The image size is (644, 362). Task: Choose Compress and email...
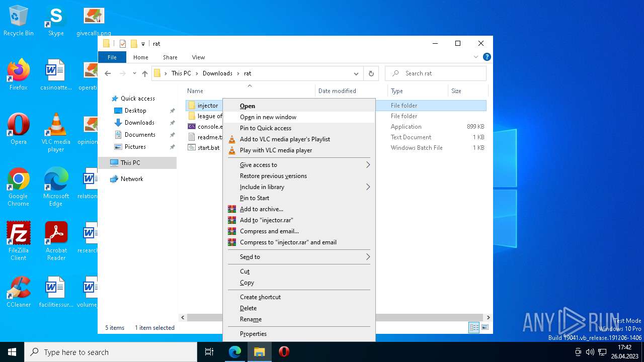click(x=299, y=231)
